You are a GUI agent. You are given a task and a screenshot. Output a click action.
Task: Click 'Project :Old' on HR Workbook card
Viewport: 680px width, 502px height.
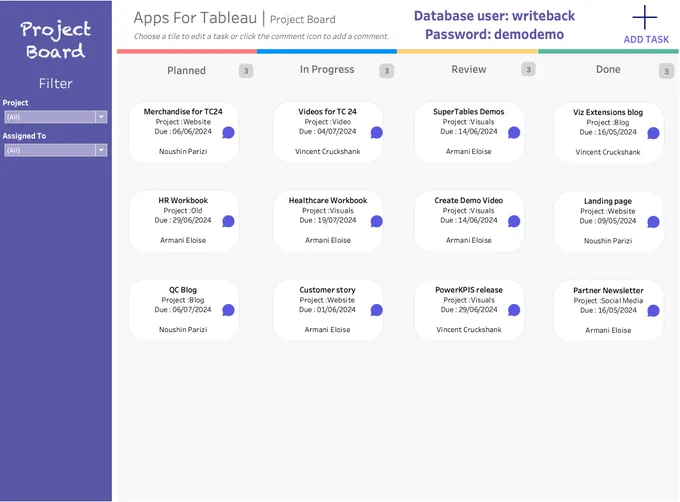(183, 211)
